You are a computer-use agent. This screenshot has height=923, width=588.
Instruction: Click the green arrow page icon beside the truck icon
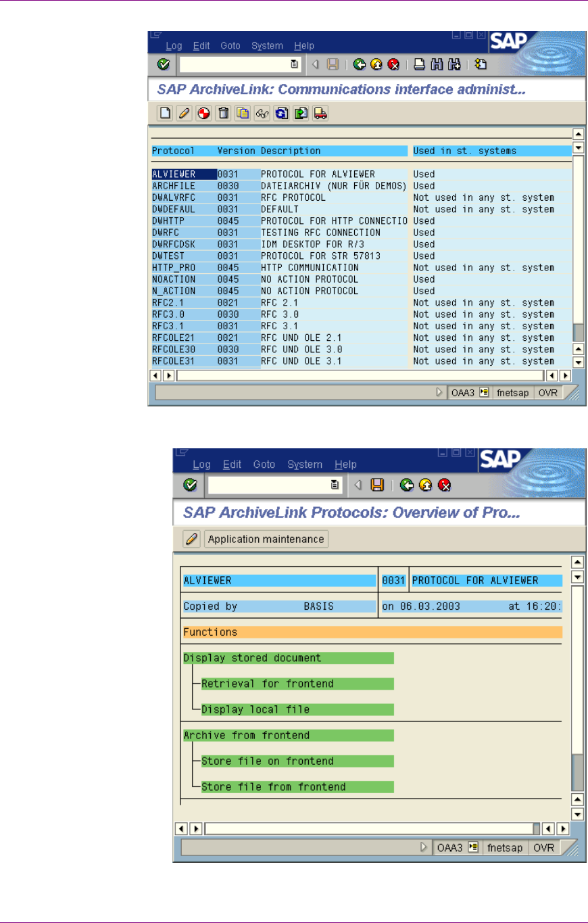(301, 114)
